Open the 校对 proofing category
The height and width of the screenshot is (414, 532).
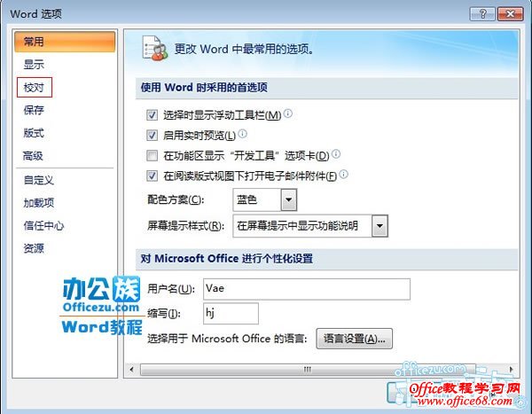tap(34, 88)
